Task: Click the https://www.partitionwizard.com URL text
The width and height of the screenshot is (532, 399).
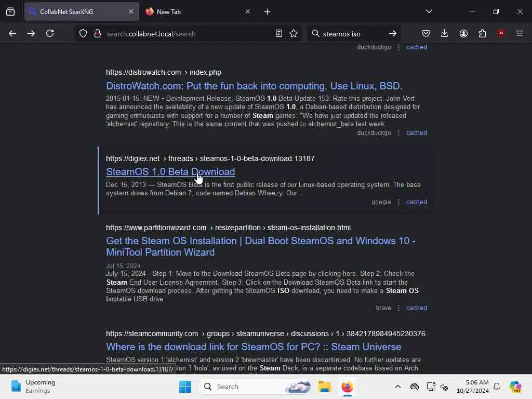Action: click(156, 228)
